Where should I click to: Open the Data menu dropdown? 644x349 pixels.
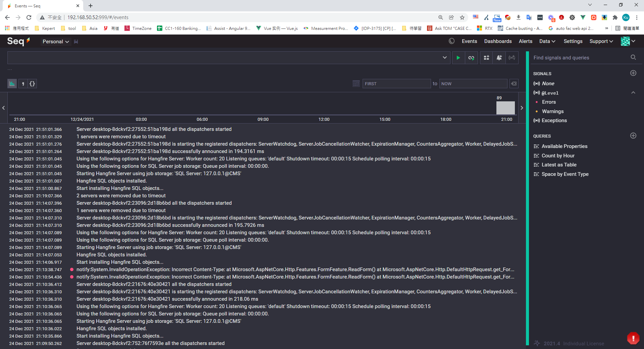tap(547, 41)
